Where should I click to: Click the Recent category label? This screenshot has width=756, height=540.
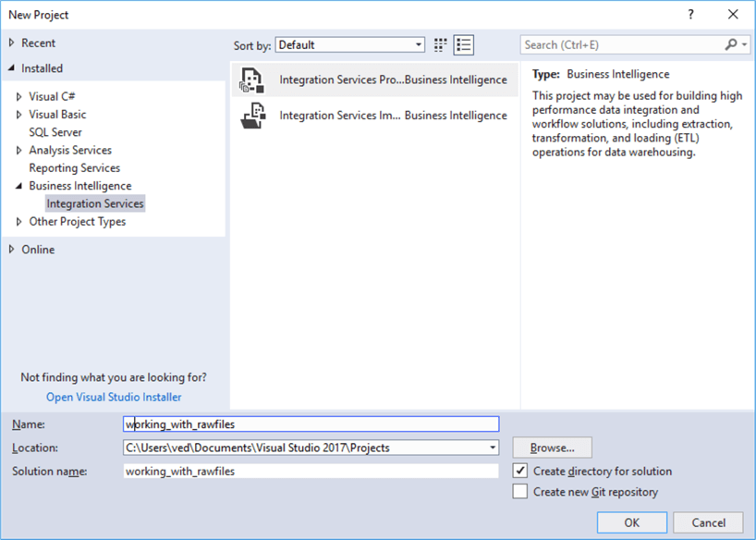(39, 43)
